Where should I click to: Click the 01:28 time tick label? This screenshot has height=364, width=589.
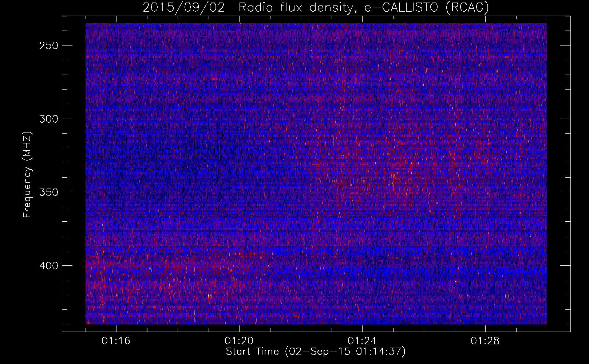click(485, 341)
